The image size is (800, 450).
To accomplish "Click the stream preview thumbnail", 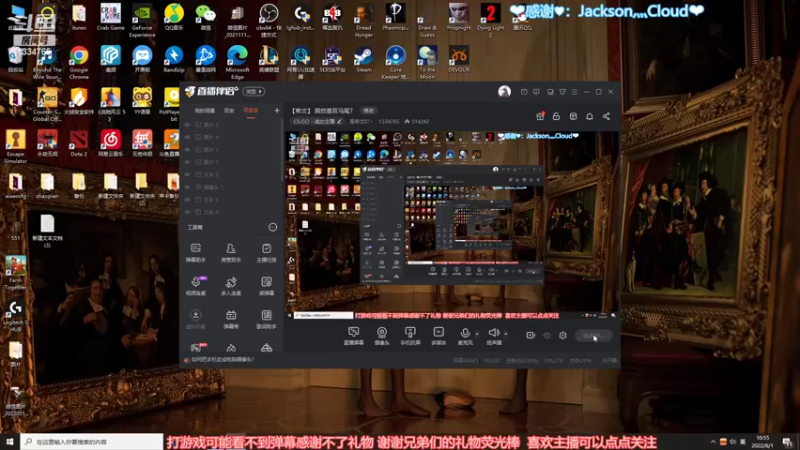I will [453, 226].
